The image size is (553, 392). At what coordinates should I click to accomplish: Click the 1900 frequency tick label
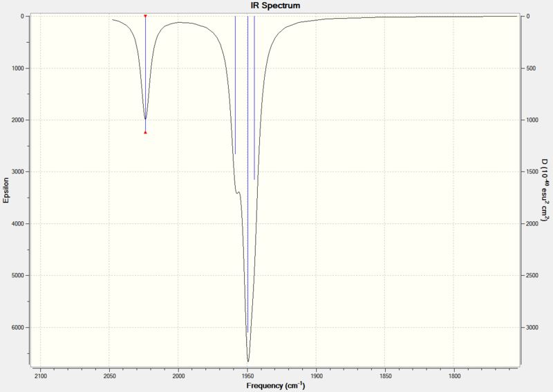317,376
